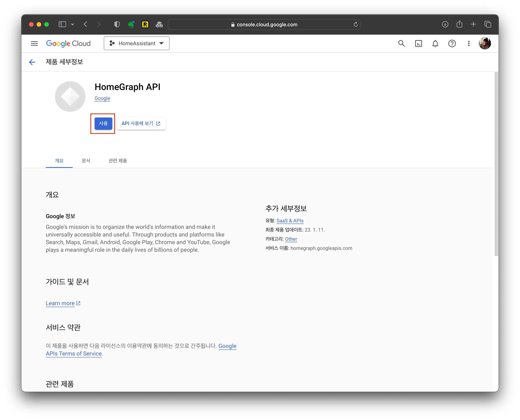Open a new tab with plus icon
The height and width of the screenshot is (420, 520).
(473, 24)
